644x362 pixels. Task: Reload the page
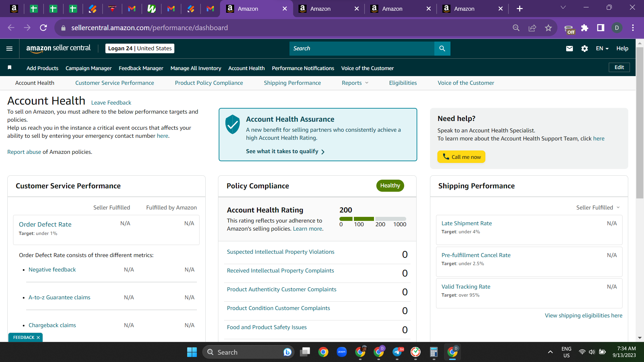43,28
